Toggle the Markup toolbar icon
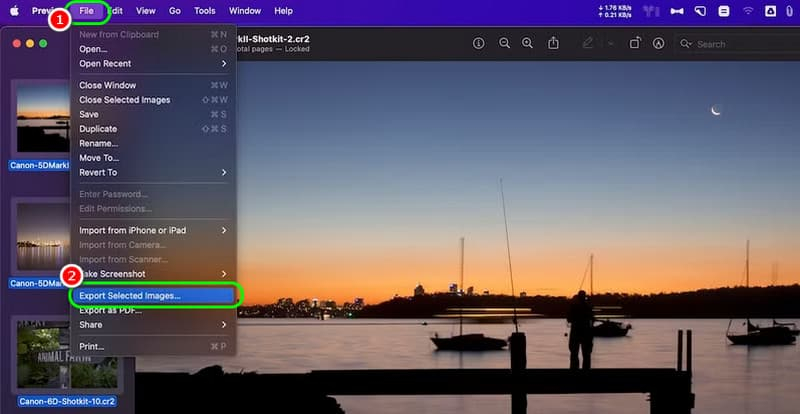 [659, 43]
